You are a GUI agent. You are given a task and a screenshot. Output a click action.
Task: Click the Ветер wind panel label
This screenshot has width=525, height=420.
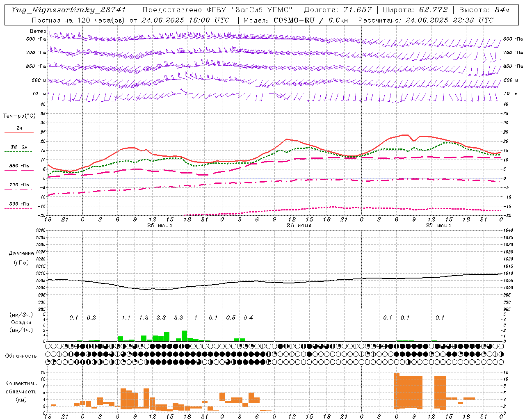click(38, 31)
